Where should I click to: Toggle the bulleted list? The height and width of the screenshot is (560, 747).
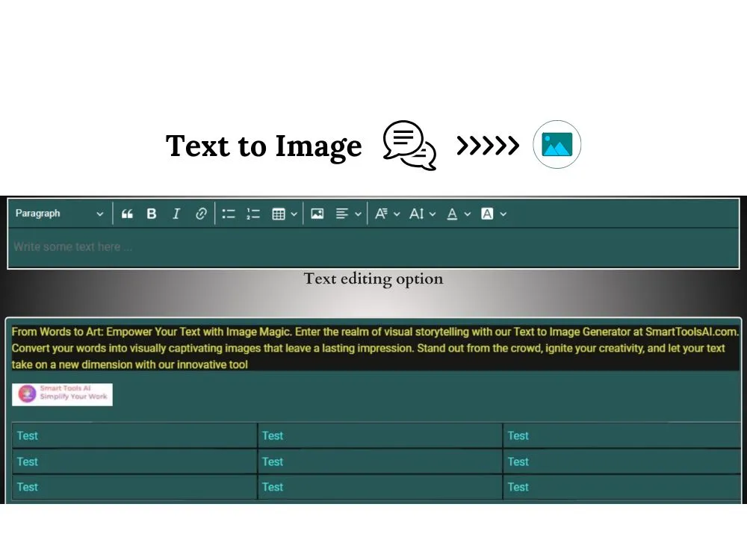(229, 214)
